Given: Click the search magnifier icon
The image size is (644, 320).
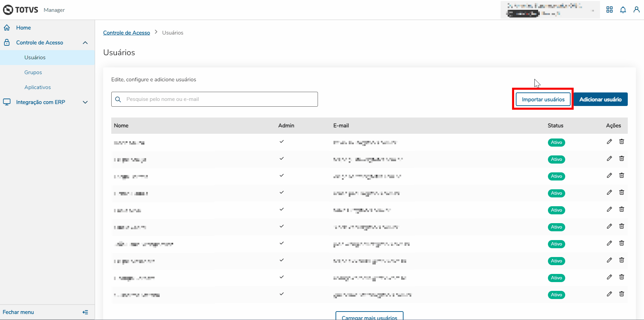Looking at the screenshot, I should 118,99.
